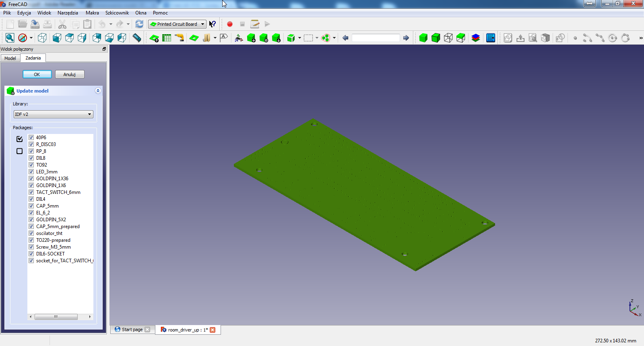This screenshot has width=644, height=346.
Task: Click the refresh icon in main toolbar
Action: tap(139, 24)
